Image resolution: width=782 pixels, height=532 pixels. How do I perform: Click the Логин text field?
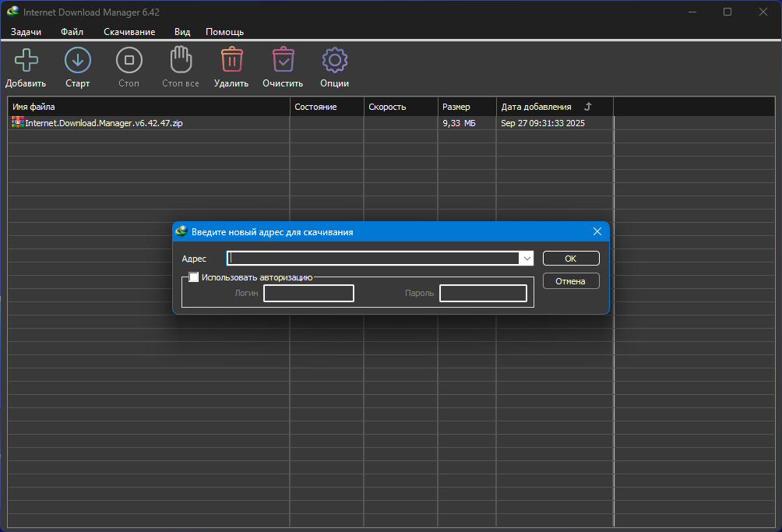coord(308,294)
